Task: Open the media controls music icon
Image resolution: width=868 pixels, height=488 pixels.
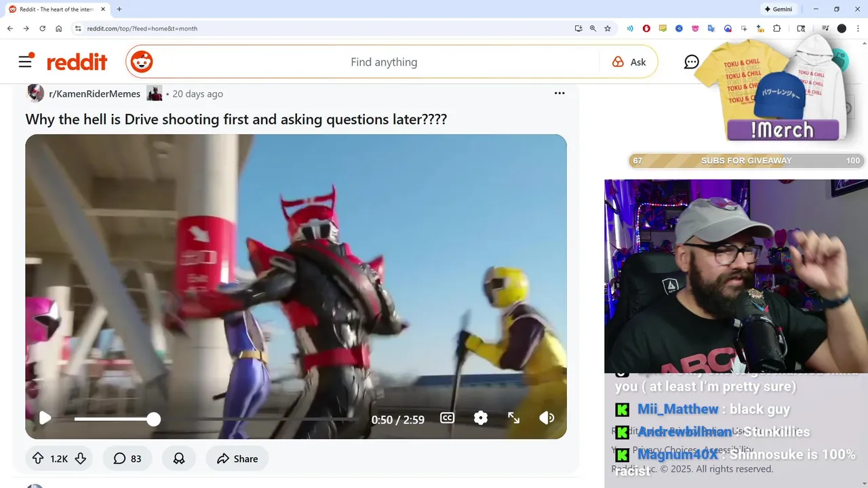Action: 825,28
